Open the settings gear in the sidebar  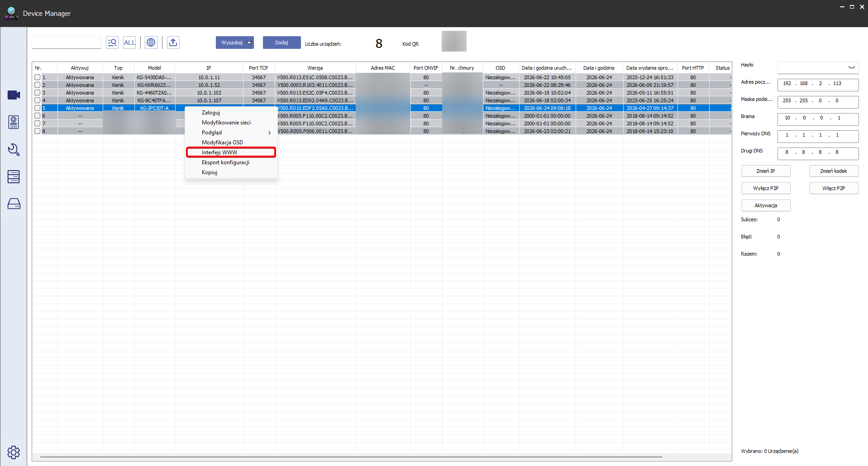[14, 452]
